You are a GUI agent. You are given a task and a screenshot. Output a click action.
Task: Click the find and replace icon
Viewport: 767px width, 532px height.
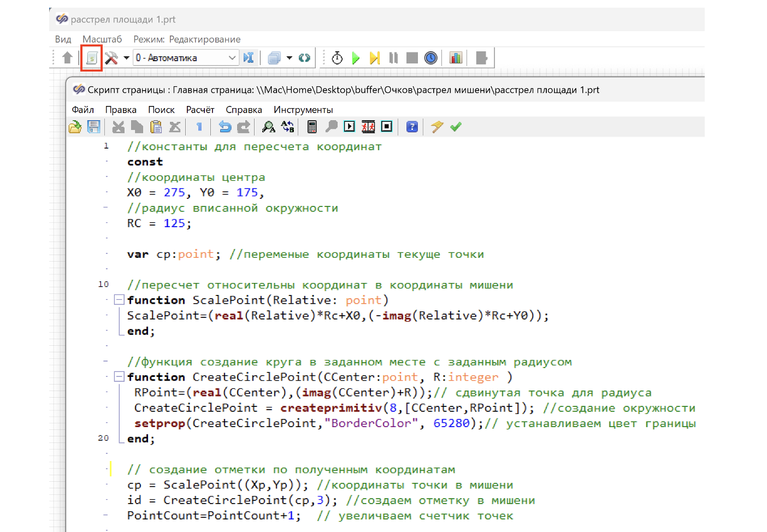click(287, 127)
